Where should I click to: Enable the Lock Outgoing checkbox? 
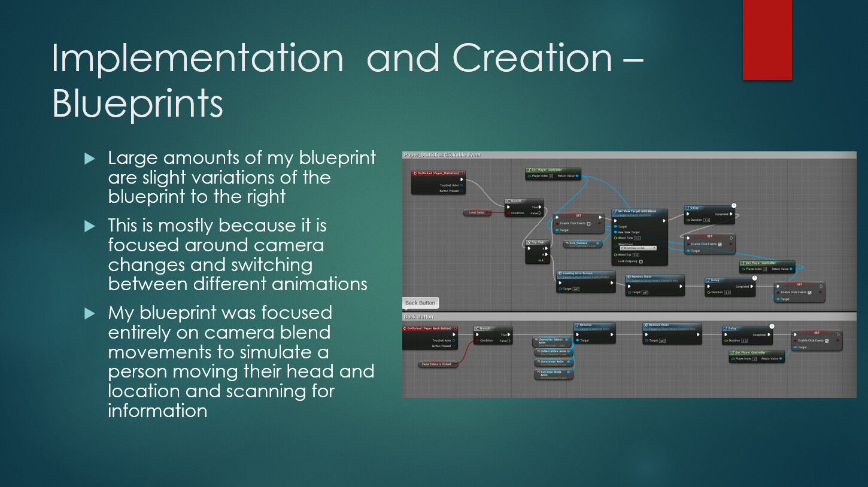(641, 262)
